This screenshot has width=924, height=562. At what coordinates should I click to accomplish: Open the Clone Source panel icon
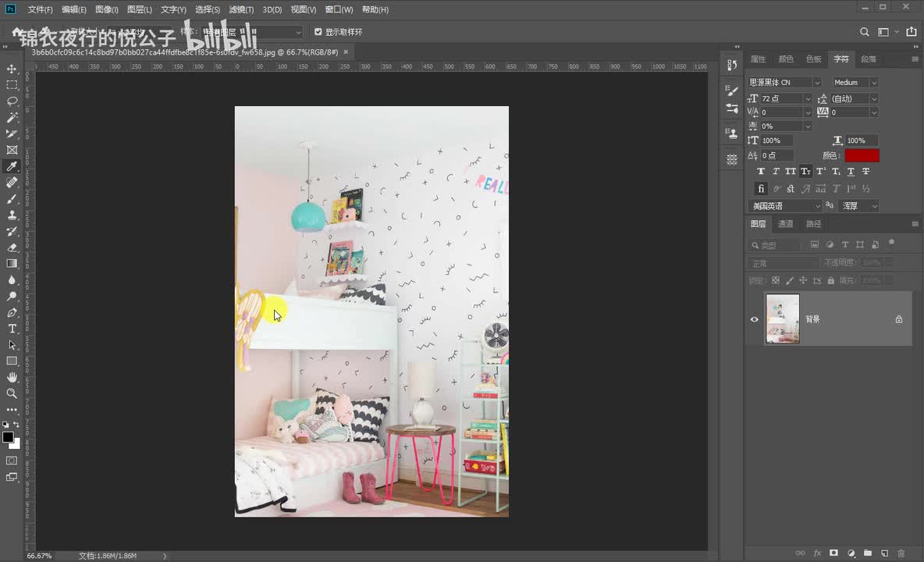(x=732, y=133)
